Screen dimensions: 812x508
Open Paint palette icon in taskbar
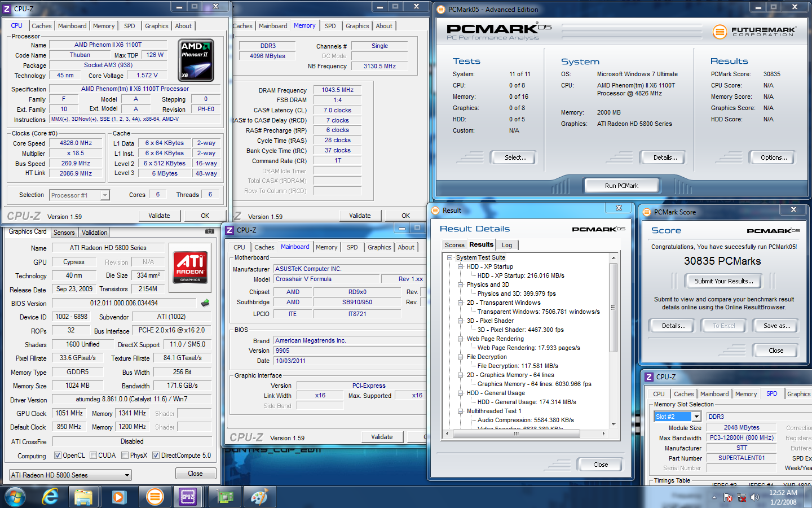(259, 497)
